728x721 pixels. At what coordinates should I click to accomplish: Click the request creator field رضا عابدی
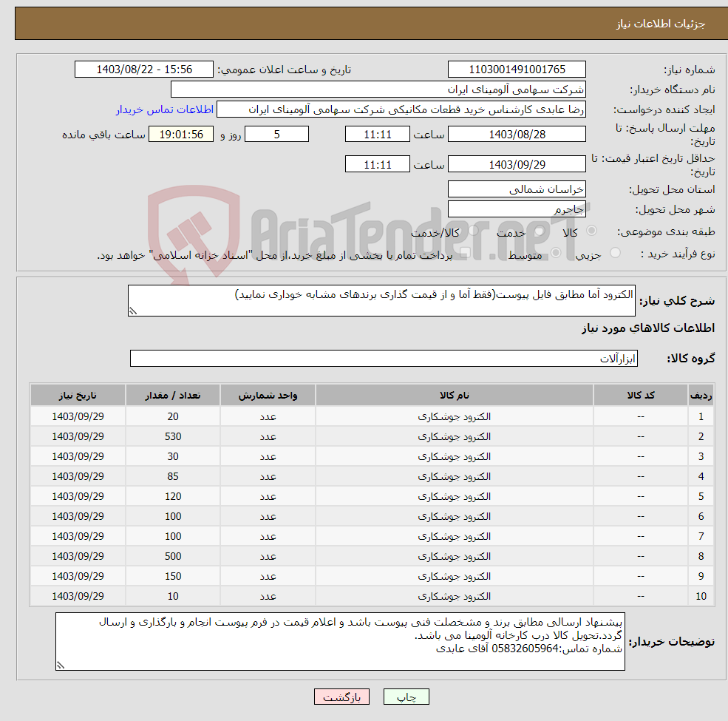tap(401, 109)
